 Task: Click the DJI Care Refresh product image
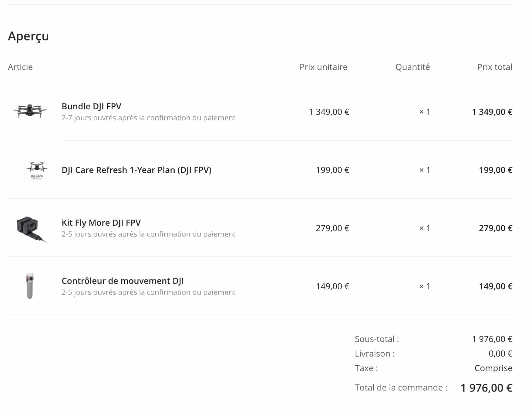click(37, 169)
